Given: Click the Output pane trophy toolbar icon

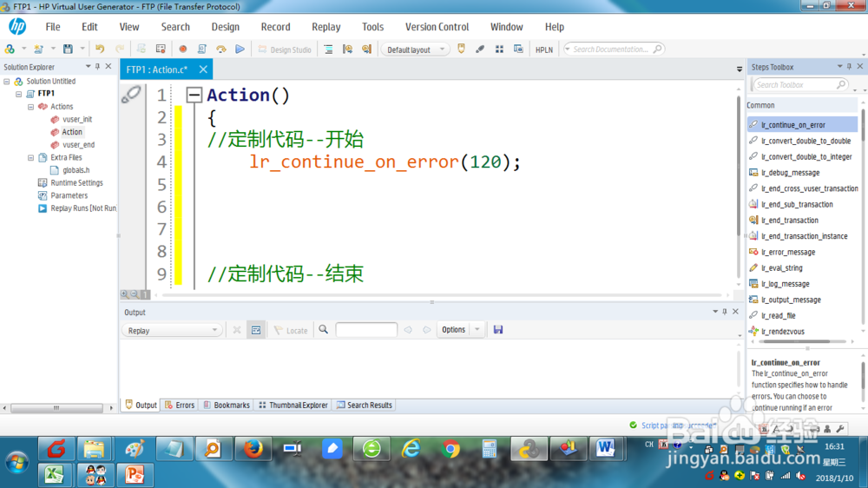Looking at the screenshot, I should pos(461,49).
